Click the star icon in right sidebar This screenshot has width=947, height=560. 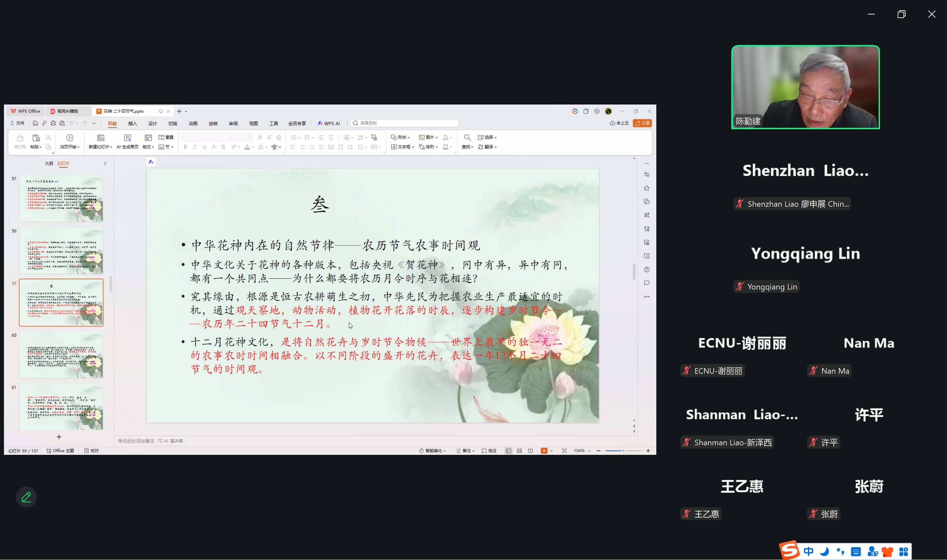tap(646, 188)
